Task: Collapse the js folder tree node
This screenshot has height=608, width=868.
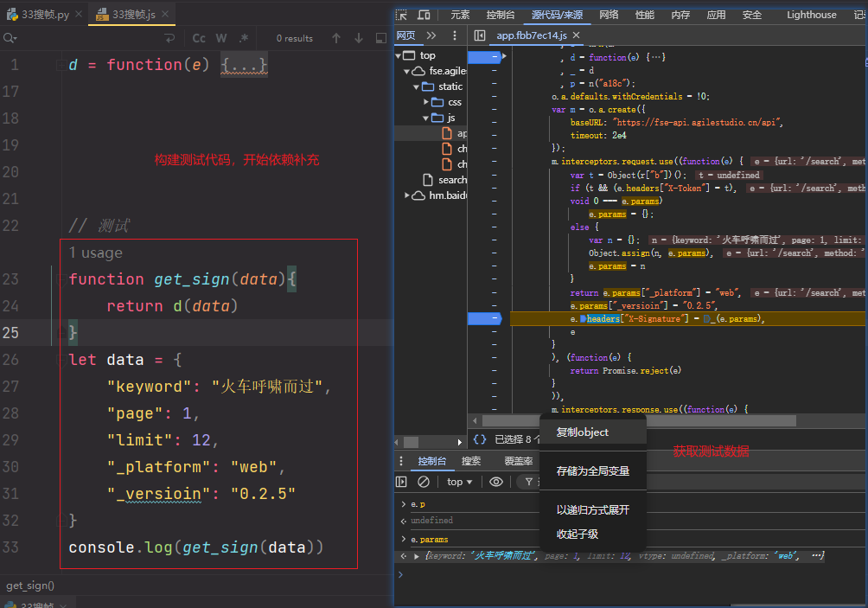Action: tap(425, 118)
